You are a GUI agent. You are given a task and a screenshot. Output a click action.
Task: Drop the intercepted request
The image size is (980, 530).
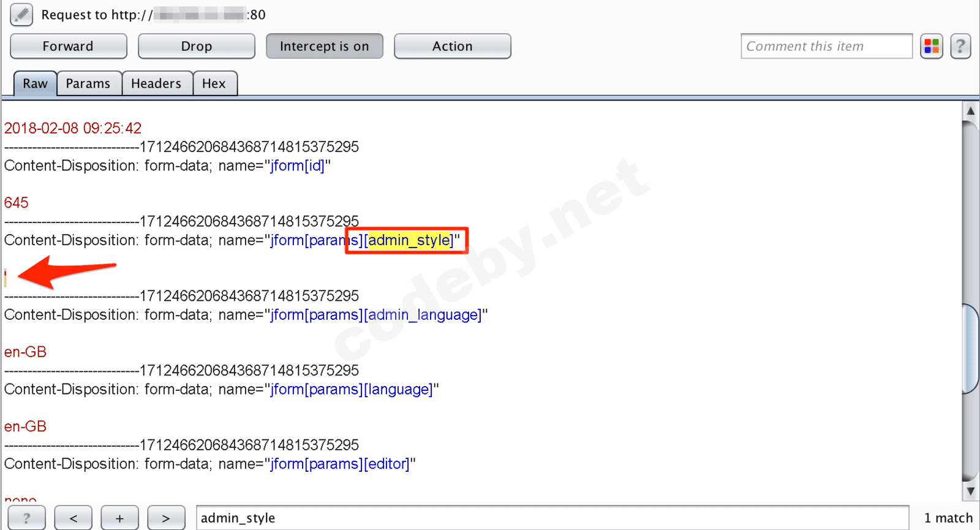197,47
